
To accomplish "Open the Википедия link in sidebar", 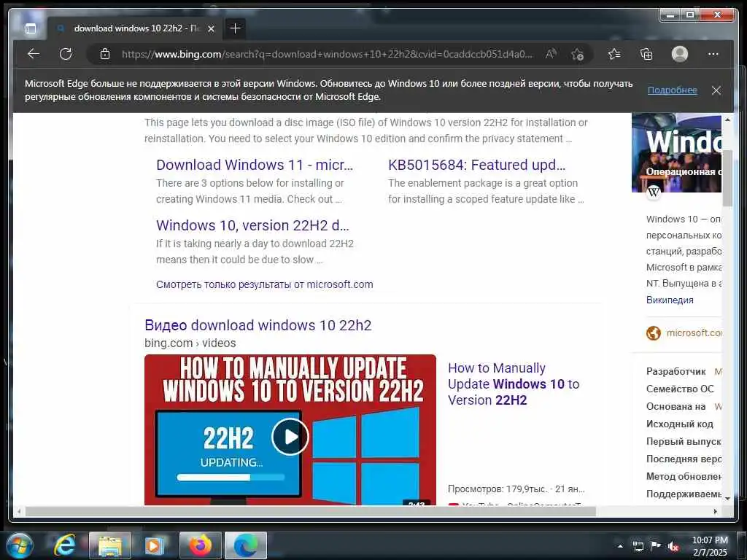I will click(x=670, y=300).
